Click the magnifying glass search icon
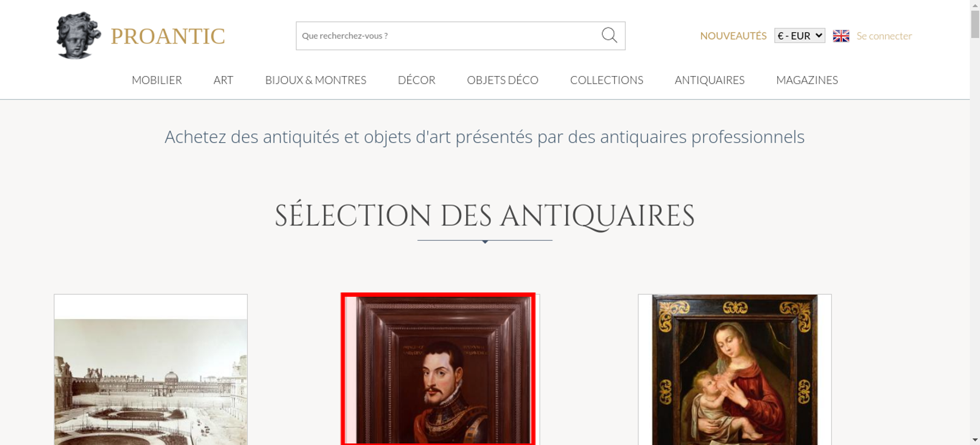The width and height of the screenshot is (980, 445). (x=609, y=35)
